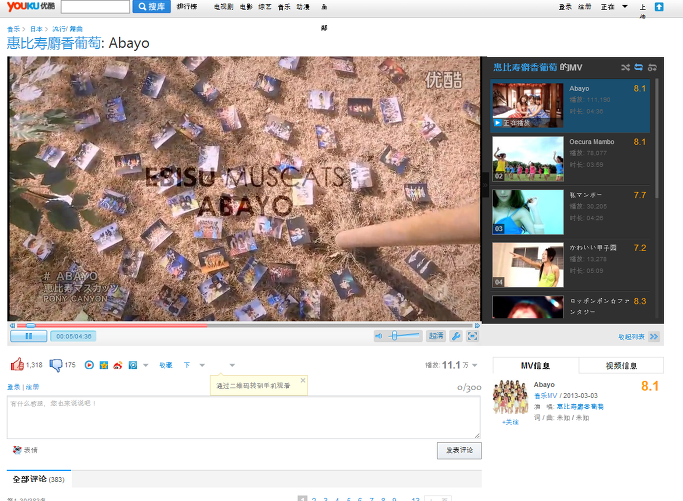Viewport: 683px width, 501px height.
Task: Share via the blue square Tencent icon
Action: (133, 365)
